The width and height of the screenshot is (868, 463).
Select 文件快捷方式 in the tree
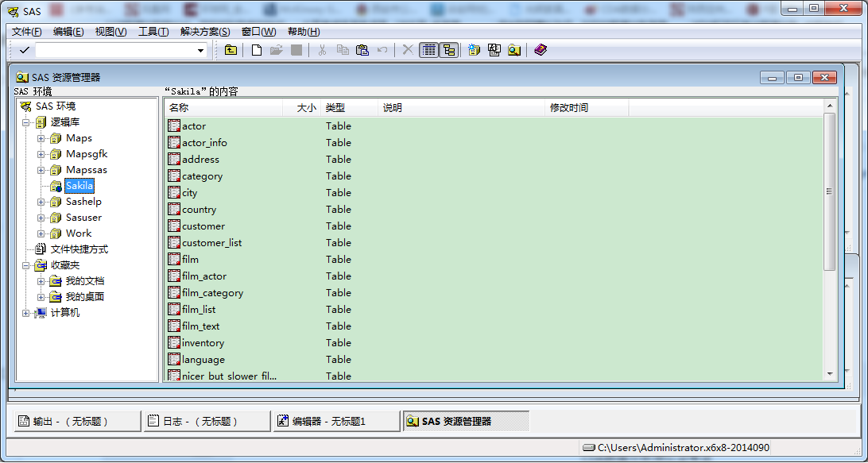(79, 249)
